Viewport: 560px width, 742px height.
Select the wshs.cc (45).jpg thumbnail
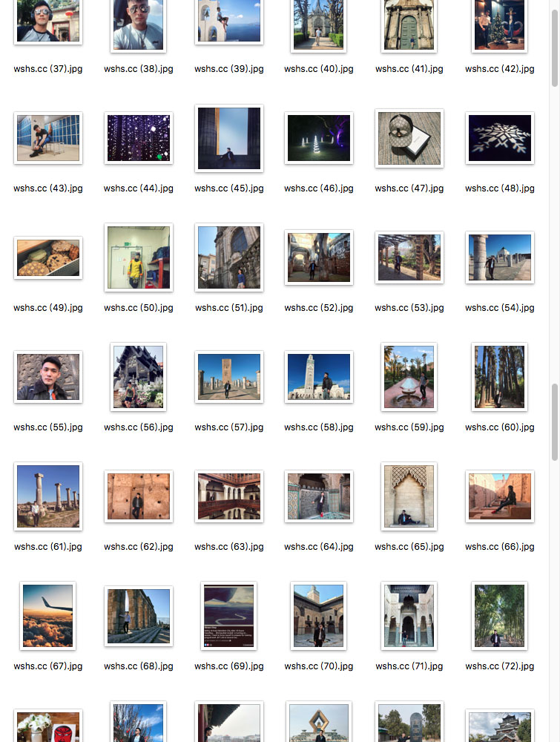[229, 138]
